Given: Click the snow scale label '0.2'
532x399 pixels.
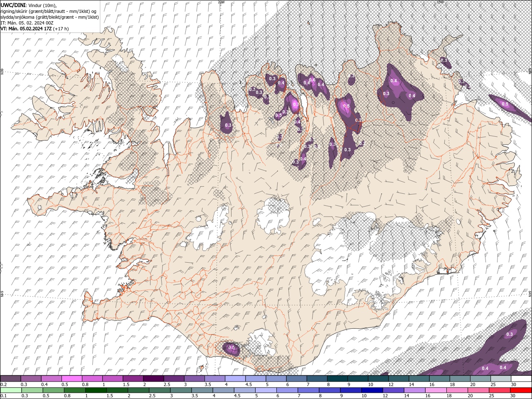Looking at the screenshot, I should point(3,384).
